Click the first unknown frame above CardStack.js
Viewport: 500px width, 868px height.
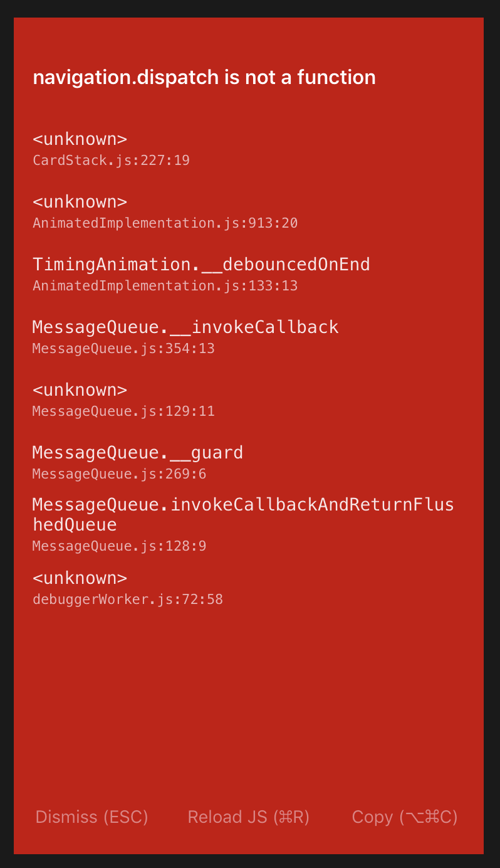point(80,139)
